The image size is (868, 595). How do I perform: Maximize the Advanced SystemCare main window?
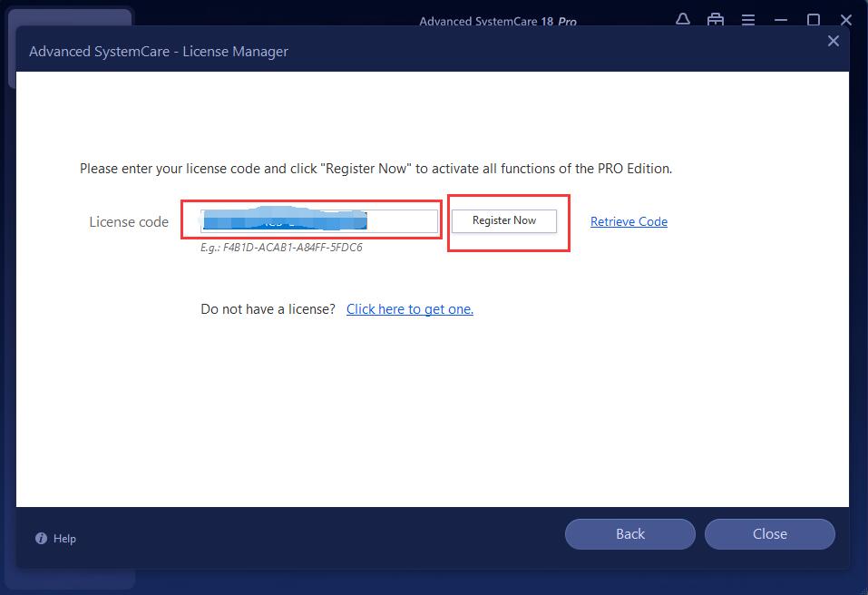(814, 20)
